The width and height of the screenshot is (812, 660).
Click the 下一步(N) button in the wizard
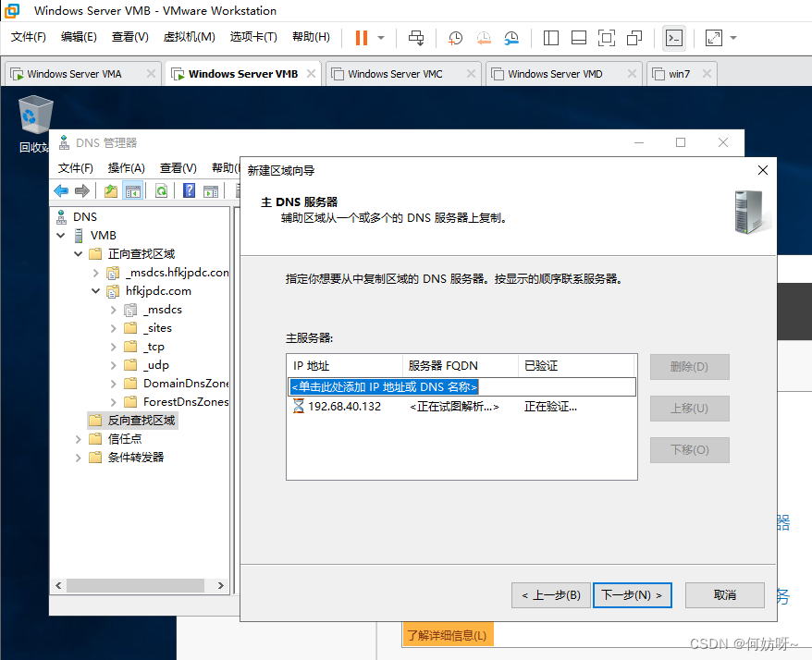(632, 595)
